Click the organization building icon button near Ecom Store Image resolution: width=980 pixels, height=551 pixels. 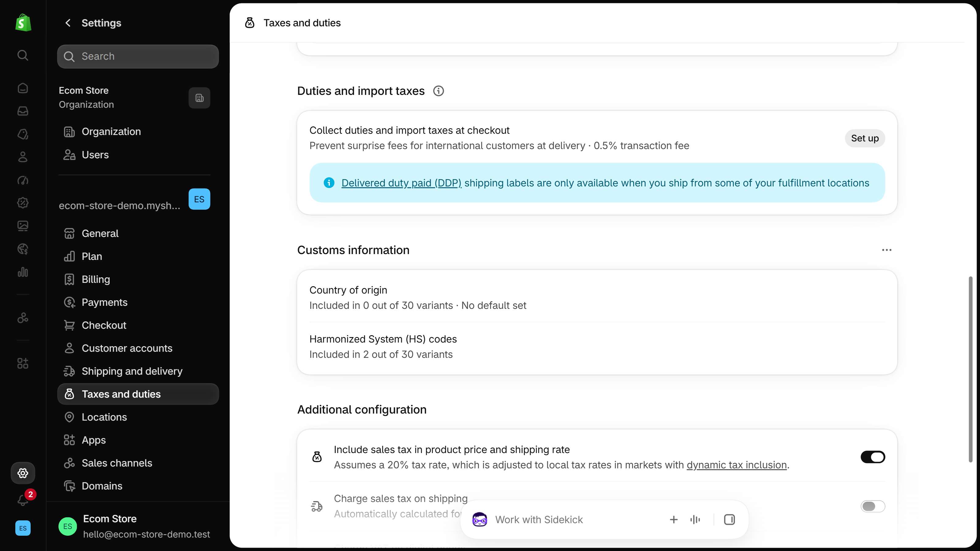[199, 98]
